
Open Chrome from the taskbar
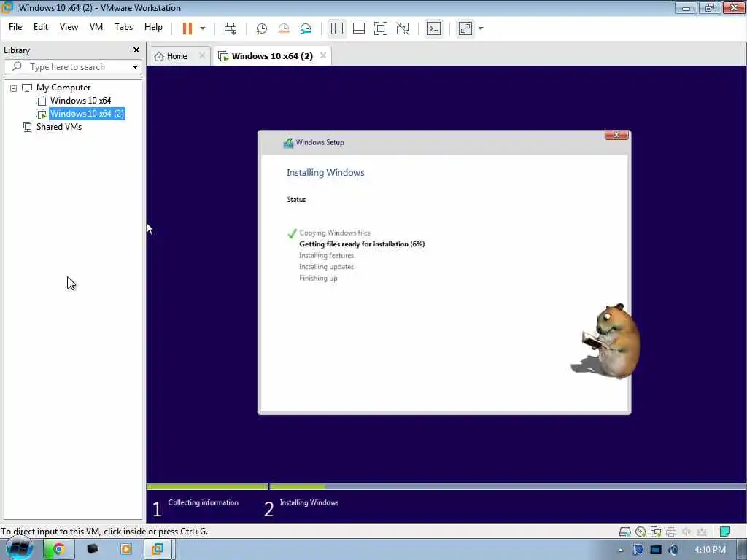click(x=58, y=550)
